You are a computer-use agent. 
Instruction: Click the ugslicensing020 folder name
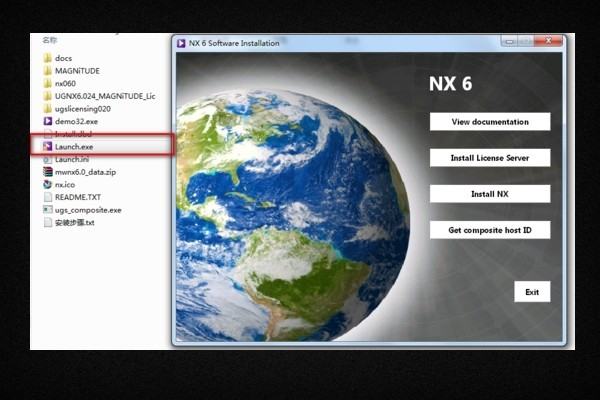click(x=83, y=109)
